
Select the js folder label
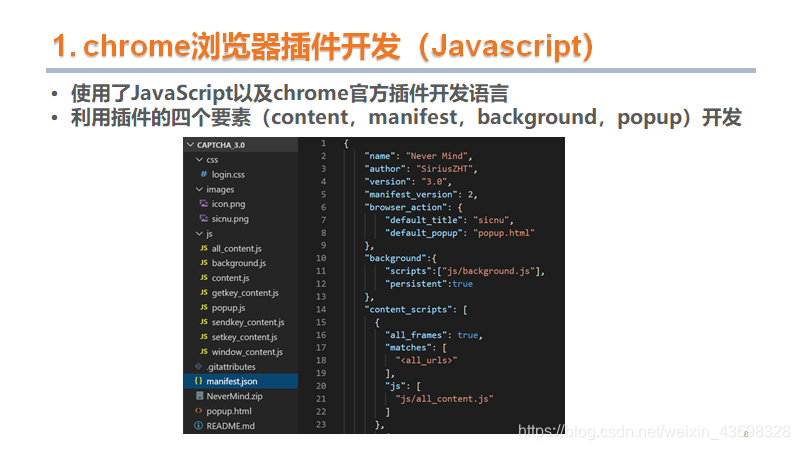[x=209, y=234]
